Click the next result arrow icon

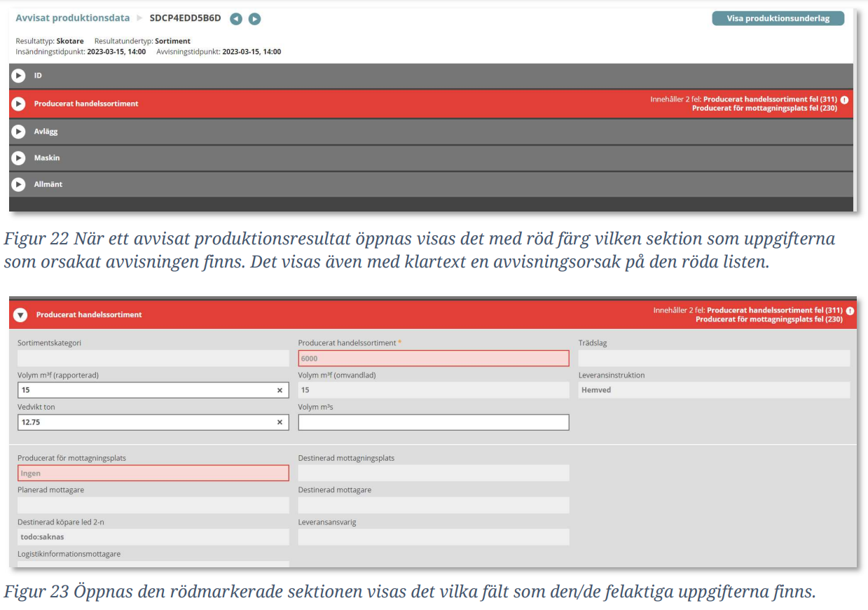point(254,19)
